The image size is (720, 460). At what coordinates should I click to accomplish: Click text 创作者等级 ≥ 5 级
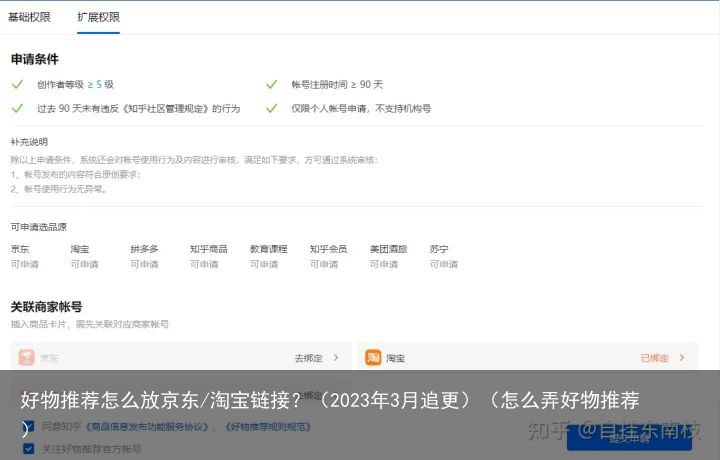(75, 84)
